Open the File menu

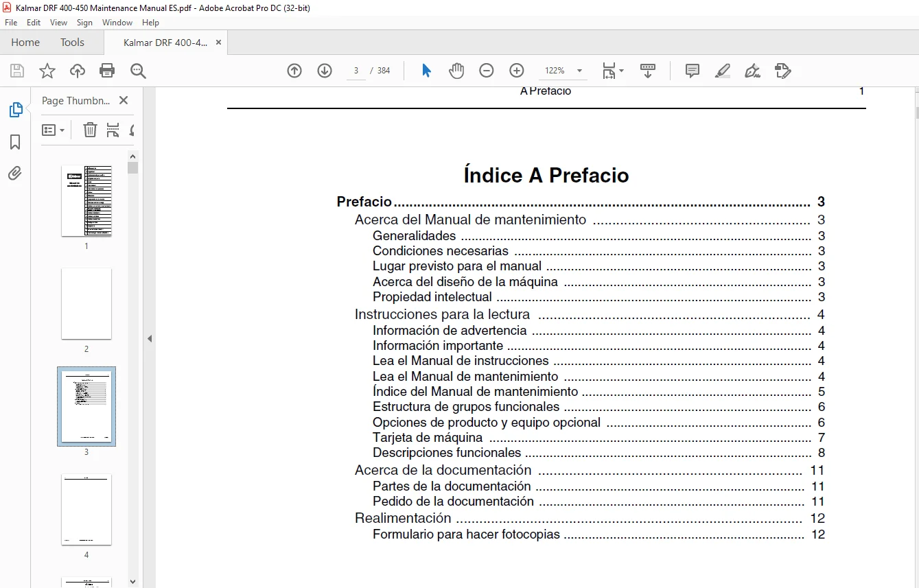tap(11, 23)
